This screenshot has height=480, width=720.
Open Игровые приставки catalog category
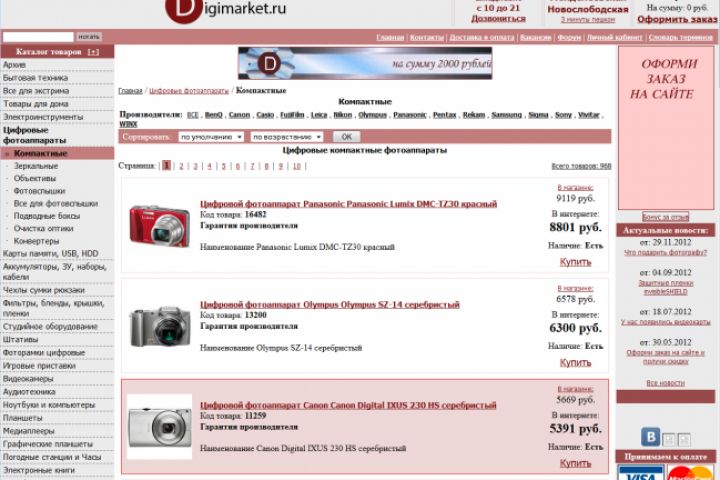tap(39, 366)
